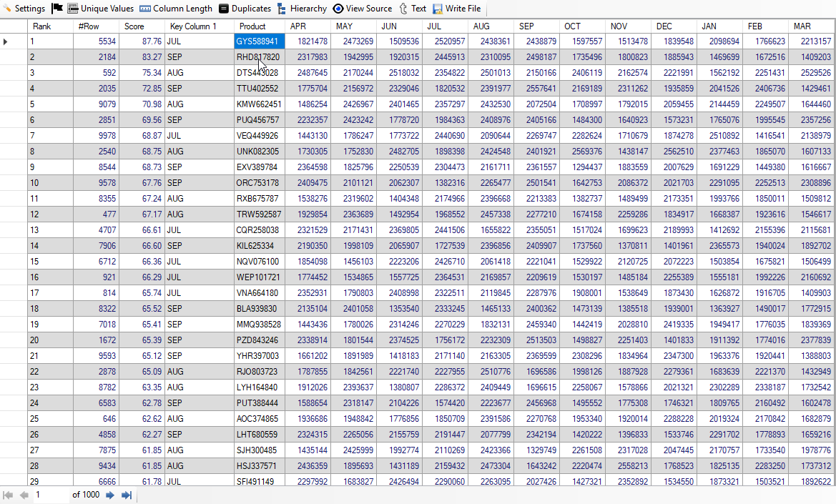Jump to last page of records
This screenshot has height=504, width=836.
pyautogui.click(x=127, y=495)
